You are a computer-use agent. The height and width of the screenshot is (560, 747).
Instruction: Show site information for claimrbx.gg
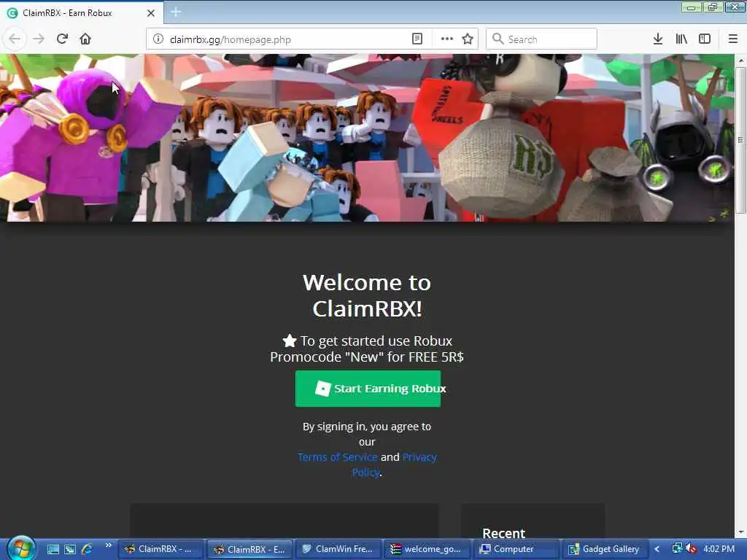point(158,39)
